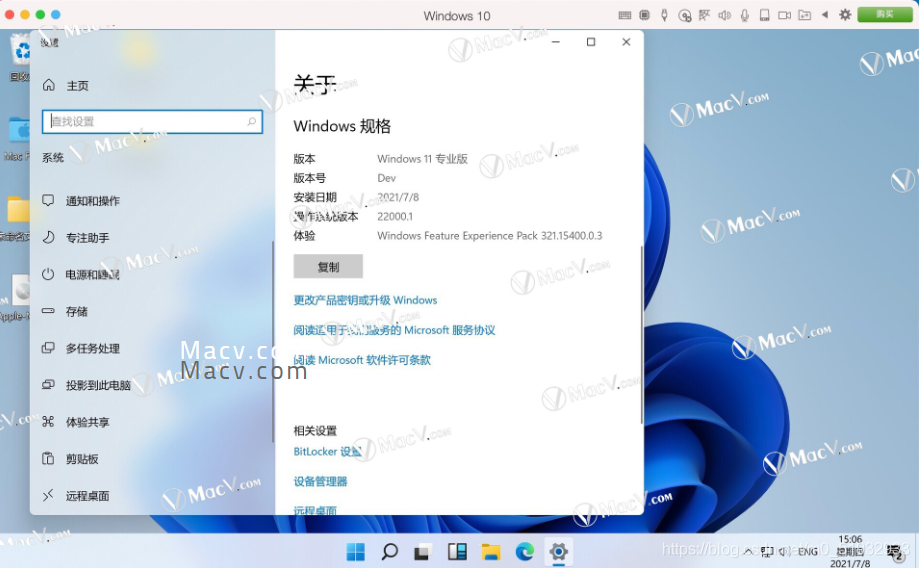Select the Mac Files desktop icon
920x568 pixels.
click(18, 139)
